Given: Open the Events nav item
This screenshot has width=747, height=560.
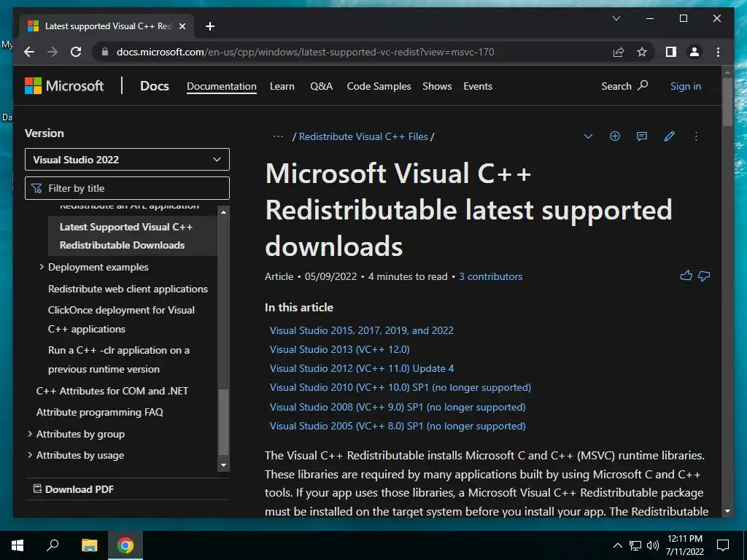Looking at the screenshot, I should pos(478,86).
